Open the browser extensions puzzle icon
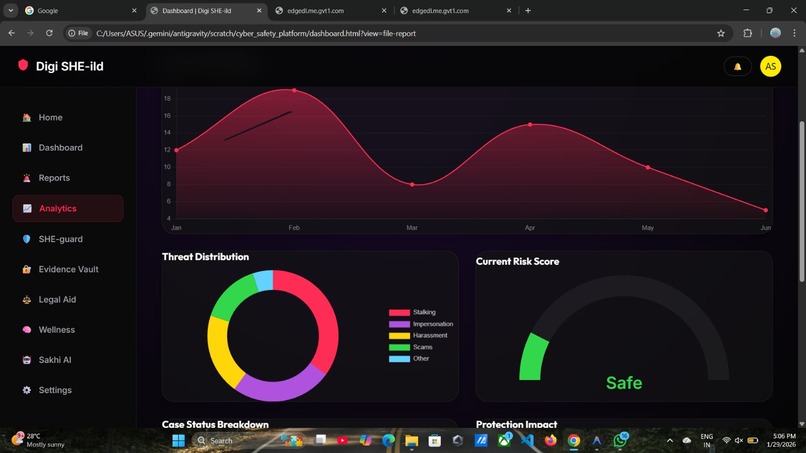This screenshot has height=453, width=806. pos(747,33)
